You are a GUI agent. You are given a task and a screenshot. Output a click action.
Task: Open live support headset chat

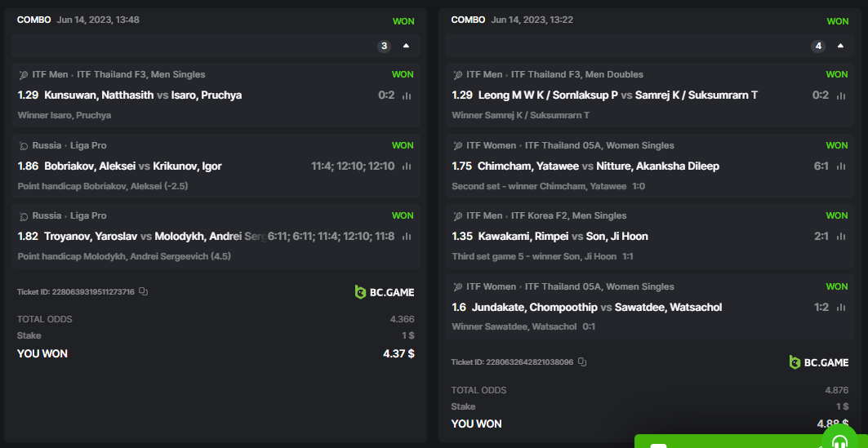click(x=839, y=441)
